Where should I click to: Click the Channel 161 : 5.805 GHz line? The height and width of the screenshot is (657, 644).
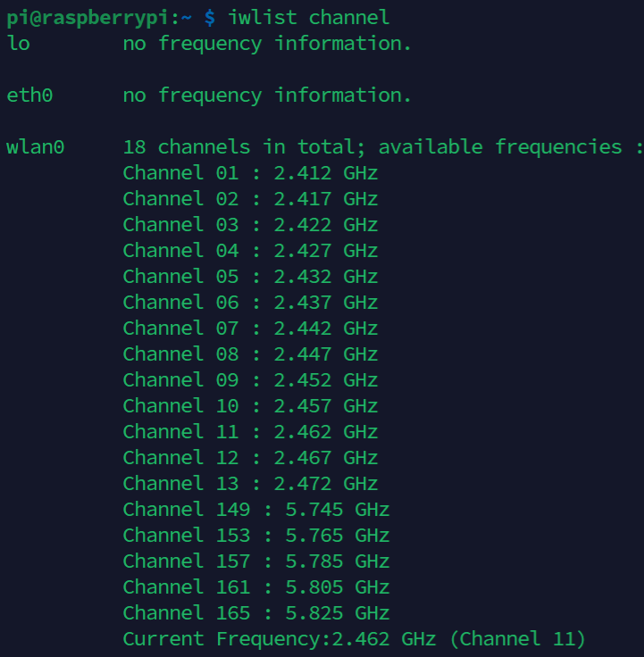256,587
